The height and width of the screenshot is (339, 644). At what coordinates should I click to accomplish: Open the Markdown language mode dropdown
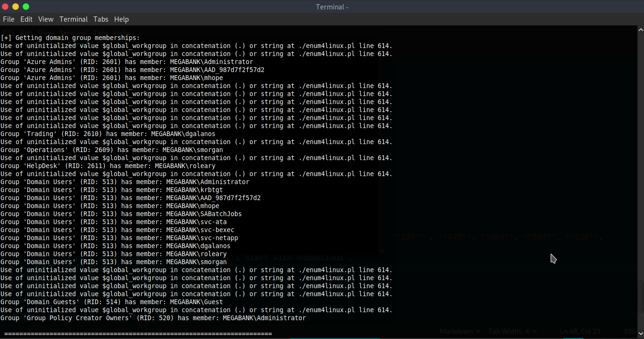click(x=460, y=331)
